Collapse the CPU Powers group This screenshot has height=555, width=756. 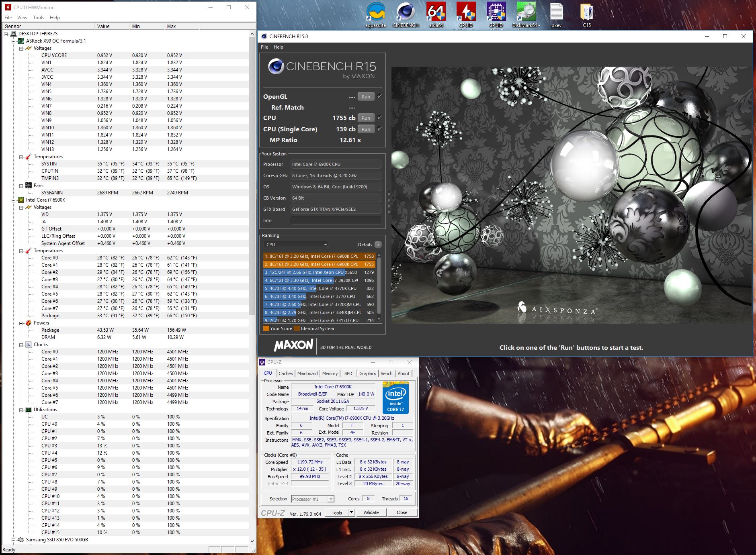point(21,323)
